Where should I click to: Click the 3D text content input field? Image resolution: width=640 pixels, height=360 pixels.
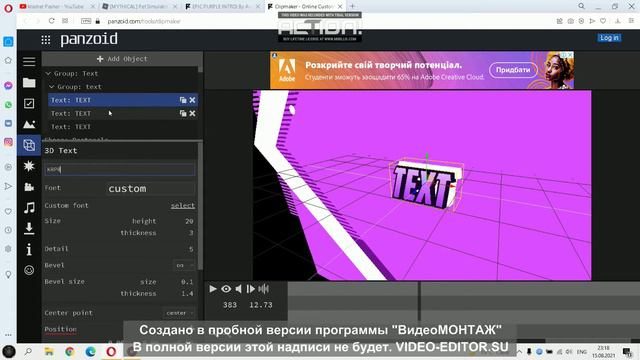coord(120,169)
